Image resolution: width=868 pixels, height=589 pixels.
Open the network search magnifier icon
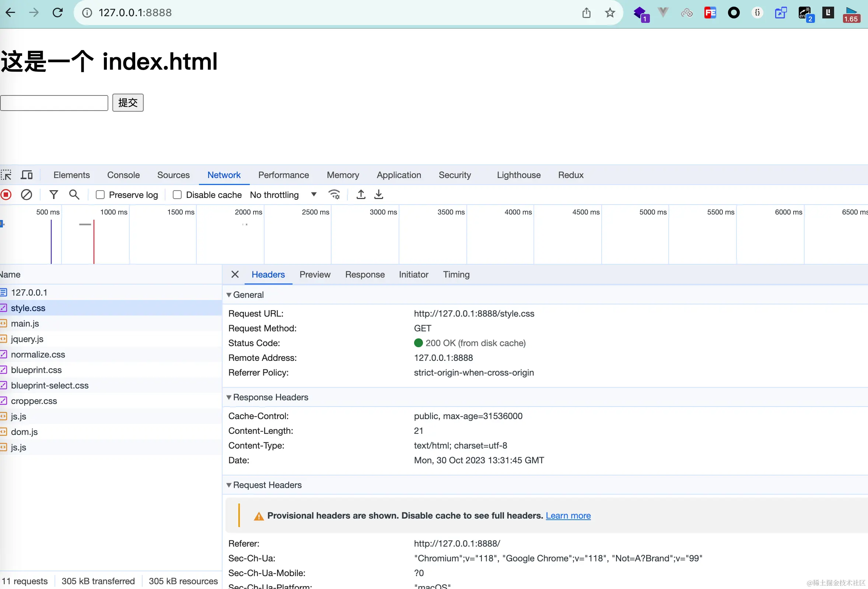click(x=74, y=195)
